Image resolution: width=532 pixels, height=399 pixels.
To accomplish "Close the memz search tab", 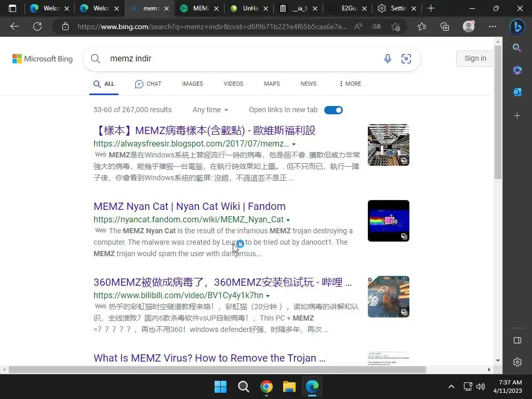I will coord(167,8).
